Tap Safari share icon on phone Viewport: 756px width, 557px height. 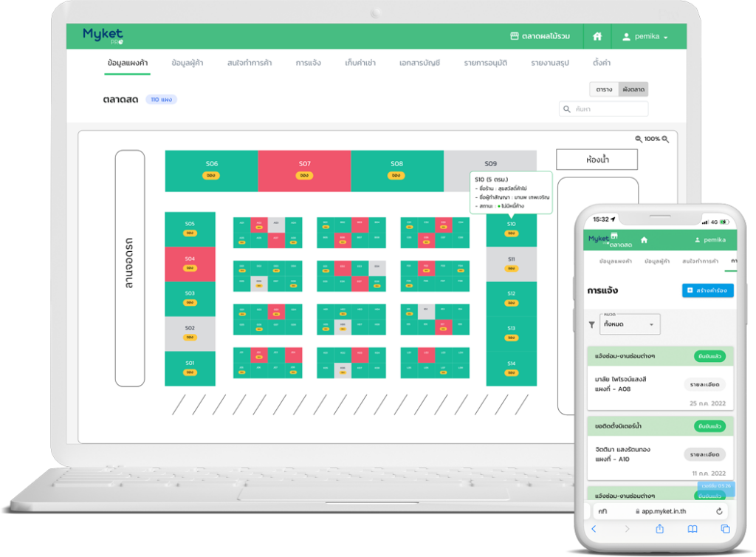click(659, 529)
